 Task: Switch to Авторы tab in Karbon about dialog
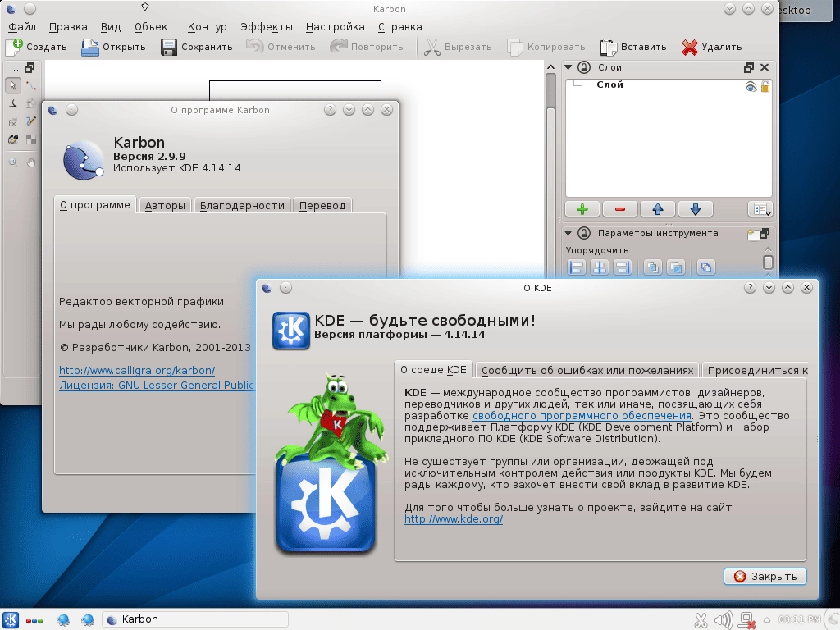(165, 206)
